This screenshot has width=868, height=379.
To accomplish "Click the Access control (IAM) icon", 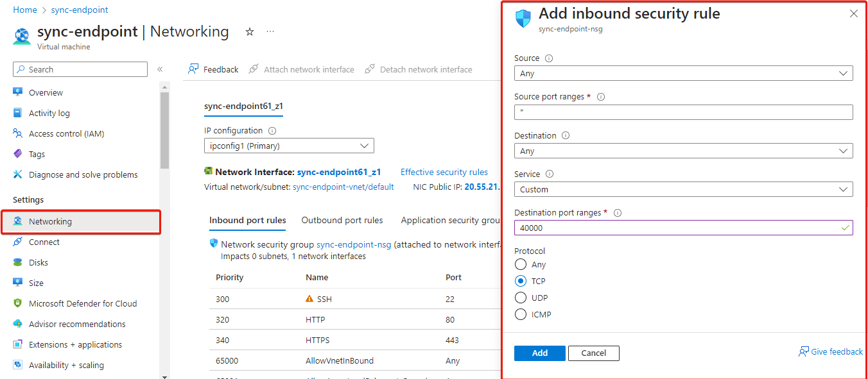I will tap(18, 133).
